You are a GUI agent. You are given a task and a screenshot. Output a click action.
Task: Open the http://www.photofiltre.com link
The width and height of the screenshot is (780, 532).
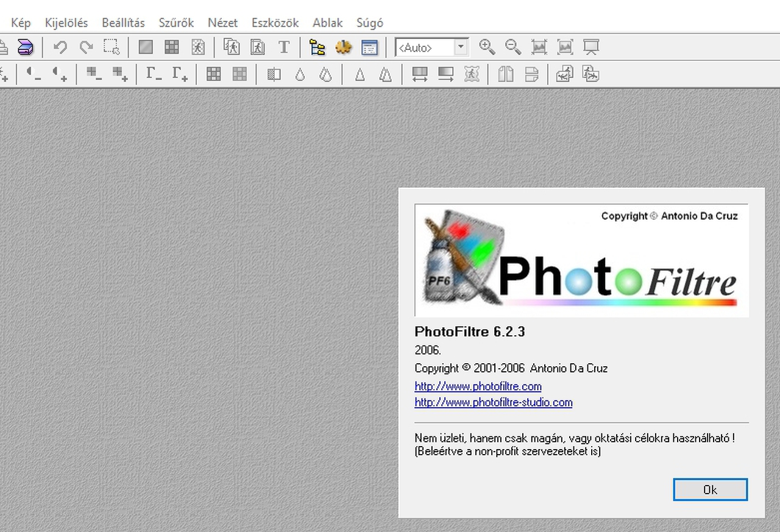coord(478,386)
